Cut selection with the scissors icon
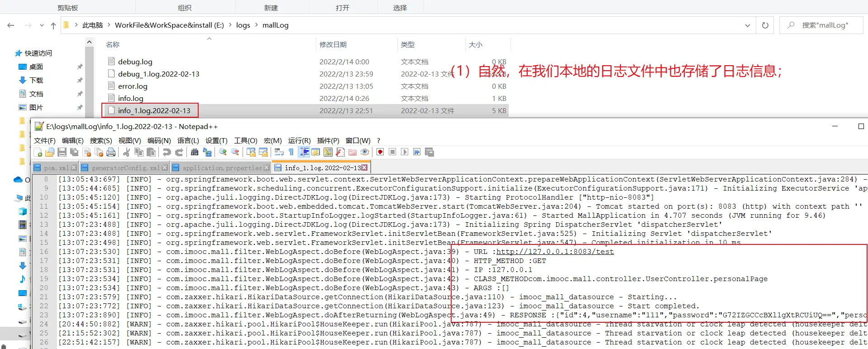868x349 pixels. [127, 152]
